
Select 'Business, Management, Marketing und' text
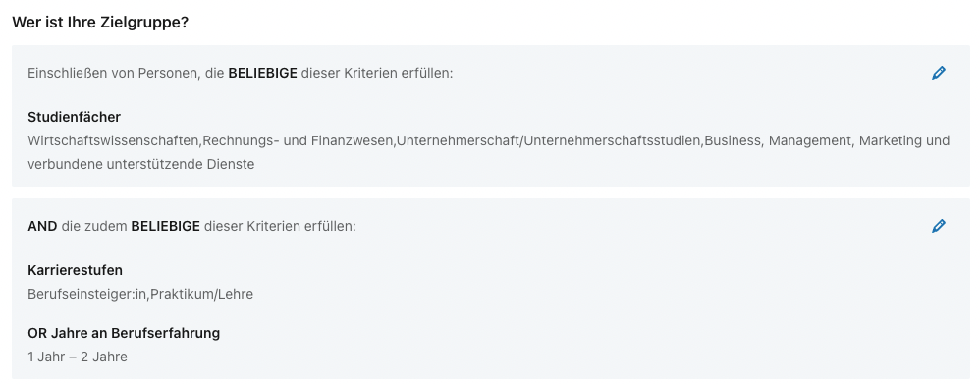point(827,140)
